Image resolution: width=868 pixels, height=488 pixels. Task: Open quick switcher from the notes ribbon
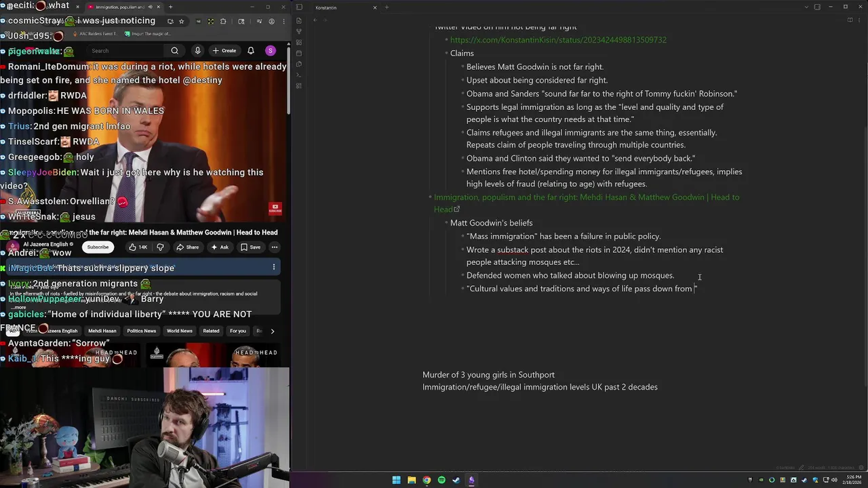pos(299,20)
